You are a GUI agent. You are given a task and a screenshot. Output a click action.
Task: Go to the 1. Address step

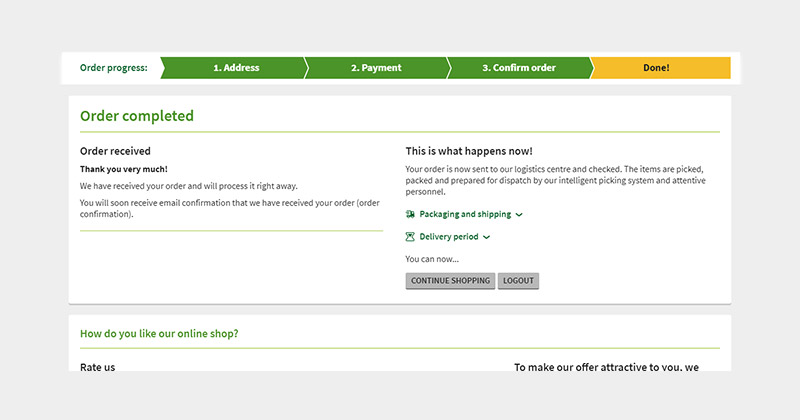[x=236, y=68]
